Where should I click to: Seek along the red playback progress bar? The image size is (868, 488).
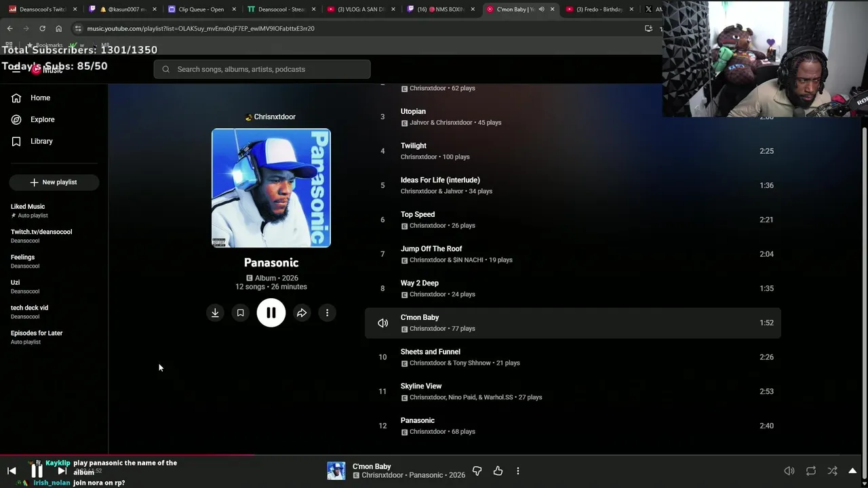click(x=127, y=455)
